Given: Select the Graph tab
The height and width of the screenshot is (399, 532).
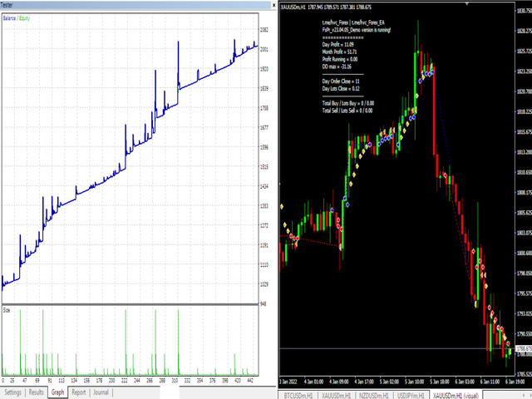Looking at the screenshot, I should tap(57, 392).
